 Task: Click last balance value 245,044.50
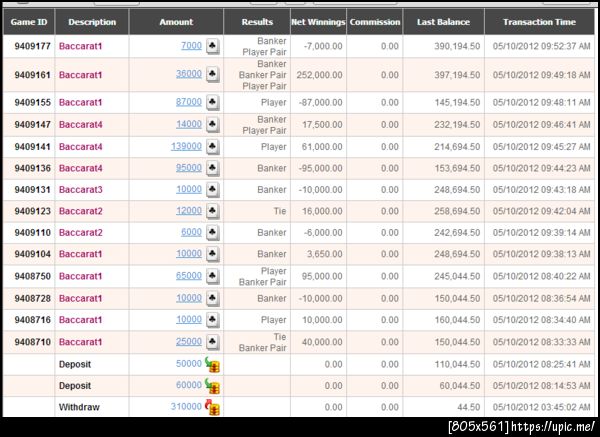click(457, 276)
